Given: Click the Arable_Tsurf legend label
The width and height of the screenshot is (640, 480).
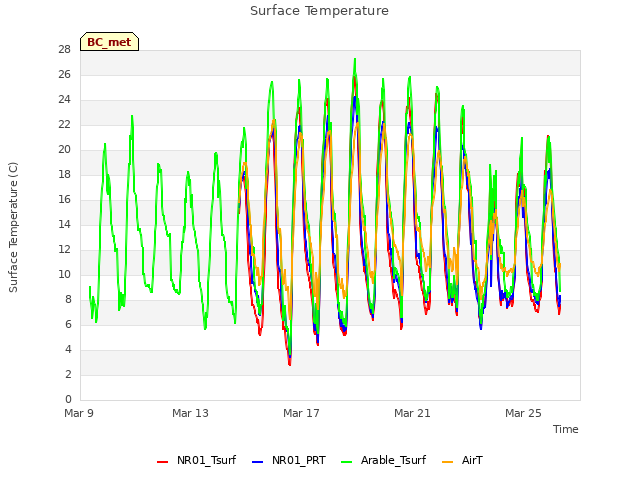Looking at the screenshot, I should [393, 460].
